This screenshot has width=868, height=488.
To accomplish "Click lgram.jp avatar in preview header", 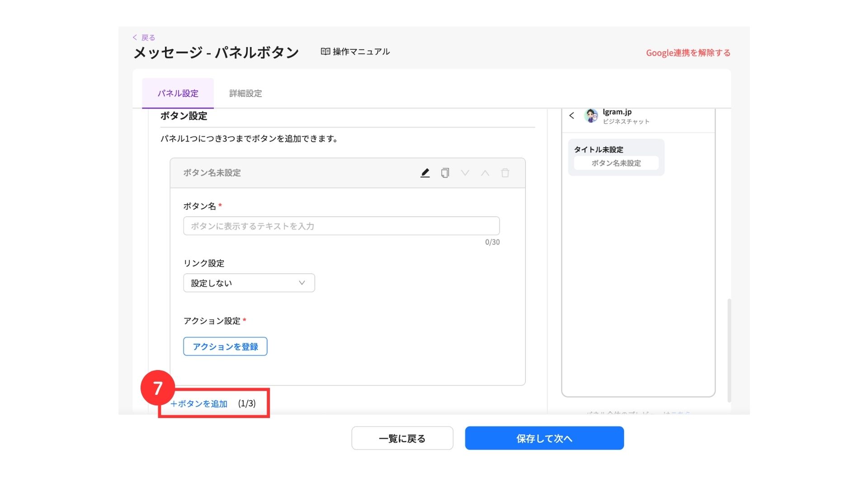I will point(590,116).
